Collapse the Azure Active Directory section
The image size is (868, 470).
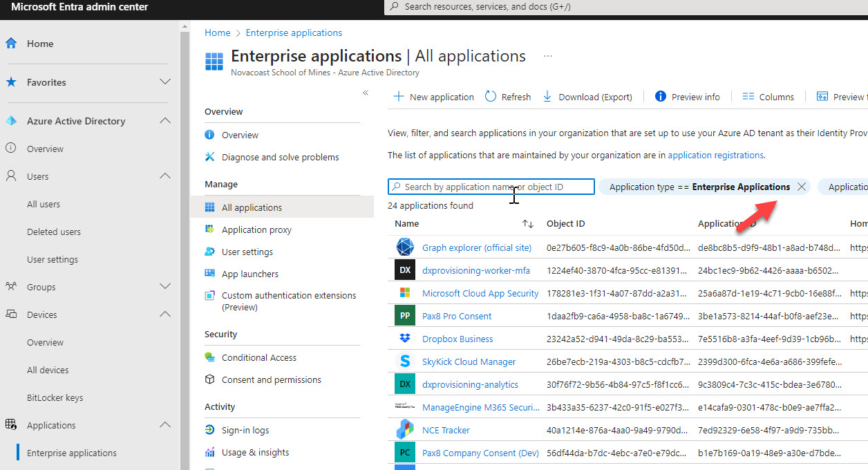(165, 121)
